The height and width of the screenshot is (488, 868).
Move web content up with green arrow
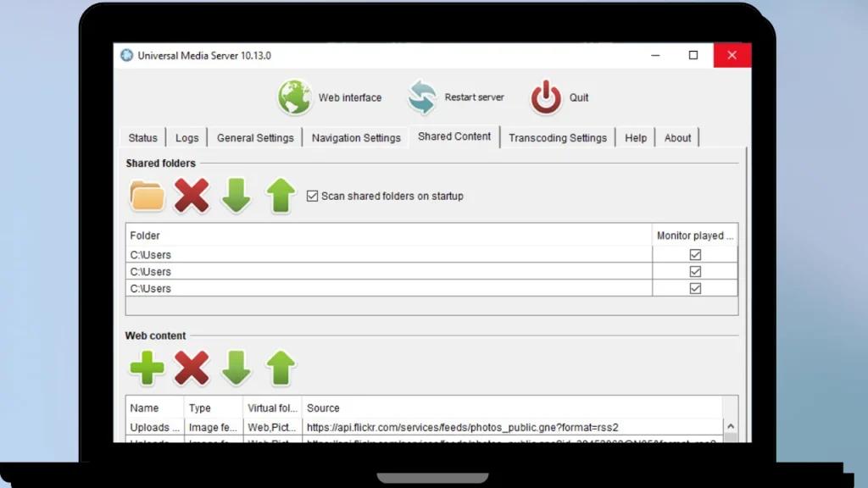[x=281, y=368]
